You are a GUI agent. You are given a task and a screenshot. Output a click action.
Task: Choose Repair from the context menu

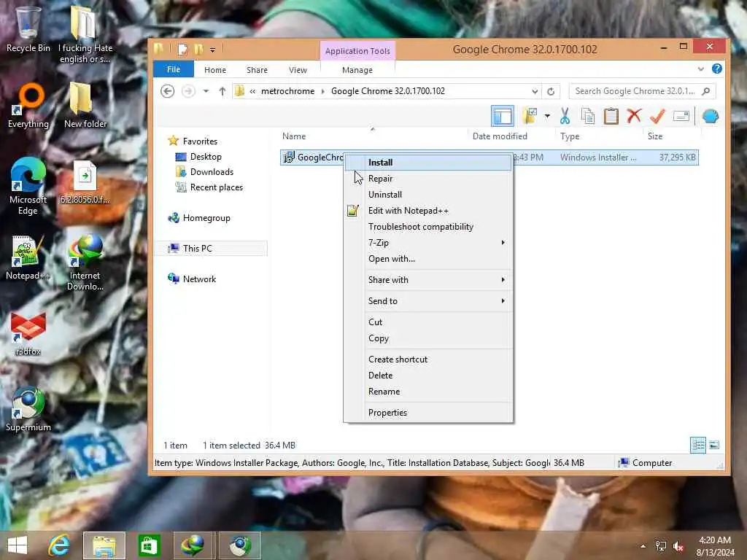[x=428, y=179]
